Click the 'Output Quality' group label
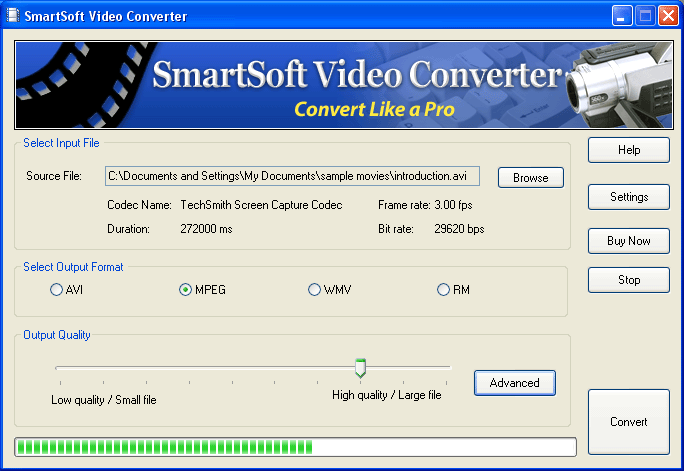This screenshot has width=684, height=471. pos(57,335)
